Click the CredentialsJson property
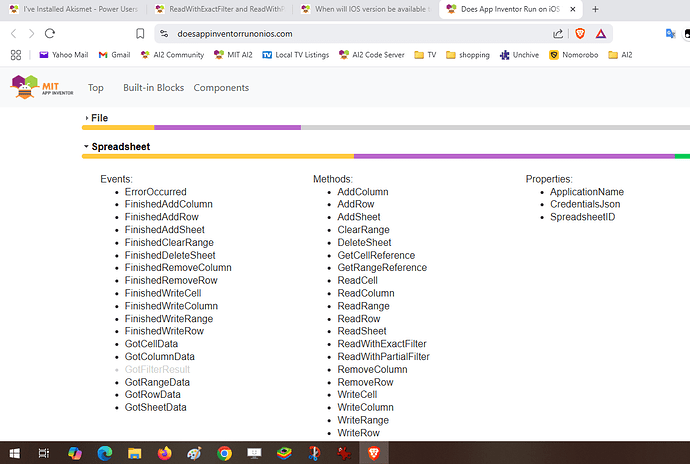Screen dimensions: 690x464 tap(585, 204)
